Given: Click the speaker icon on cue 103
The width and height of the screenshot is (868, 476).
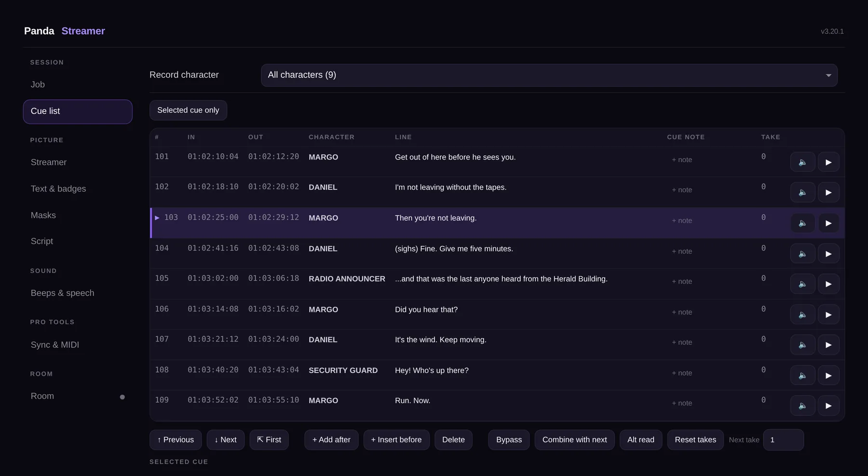Looking at the screenshot, I should coord(802,223).
